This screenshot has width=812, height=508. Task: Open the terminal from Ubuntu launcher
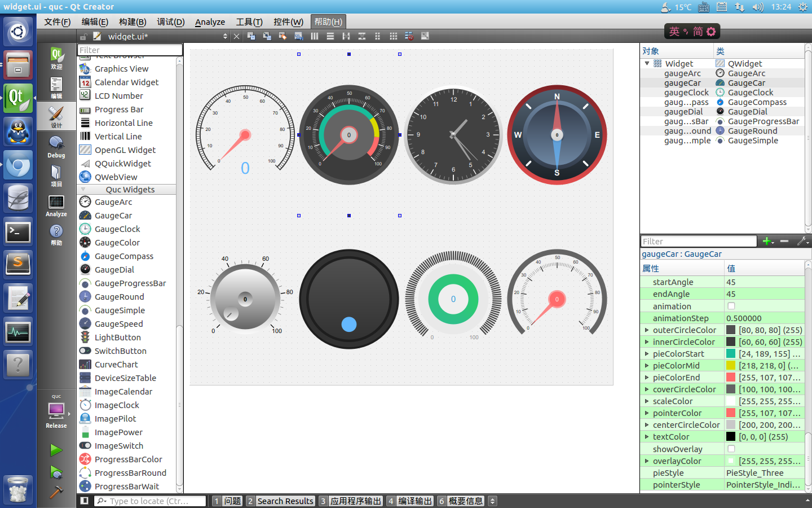tap(18, 232)
